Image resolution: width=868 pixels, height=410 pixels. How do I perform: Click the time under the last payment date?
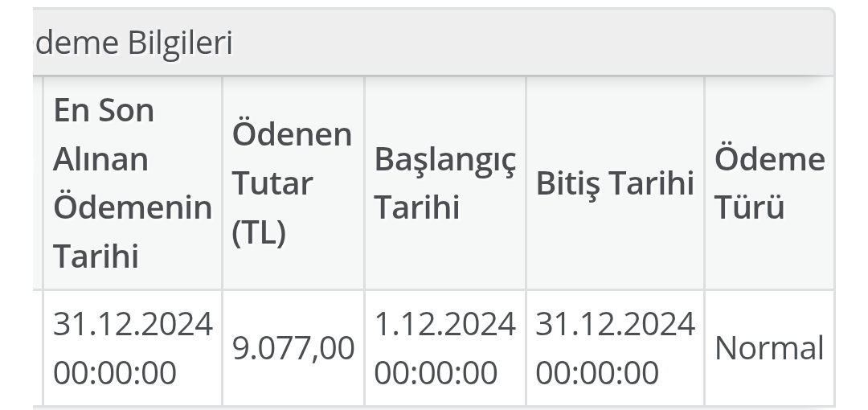(x=114, y=372)
